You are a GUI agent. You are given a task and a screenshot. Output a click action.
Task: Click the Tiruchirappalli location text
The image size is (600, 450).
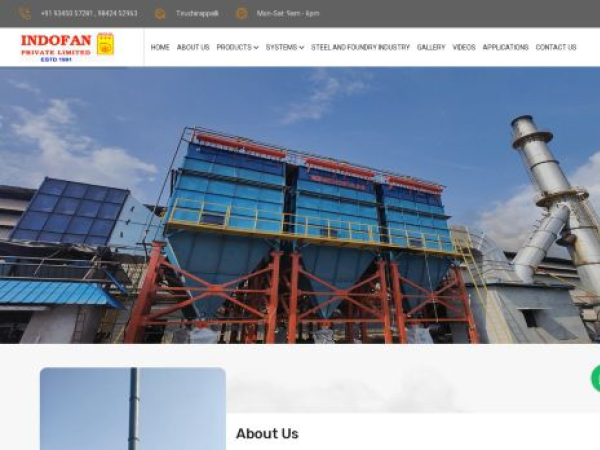tap(197, 14)
